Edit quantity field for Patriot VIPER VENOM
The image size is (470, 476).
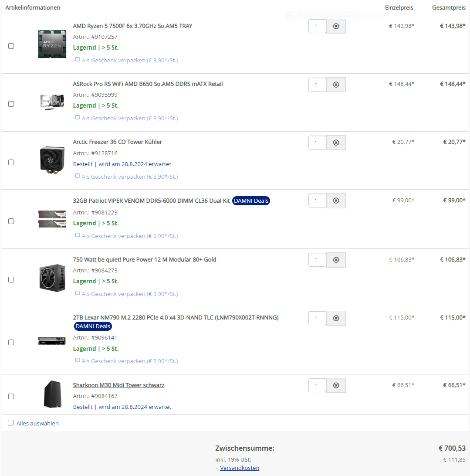click(317, 201)
